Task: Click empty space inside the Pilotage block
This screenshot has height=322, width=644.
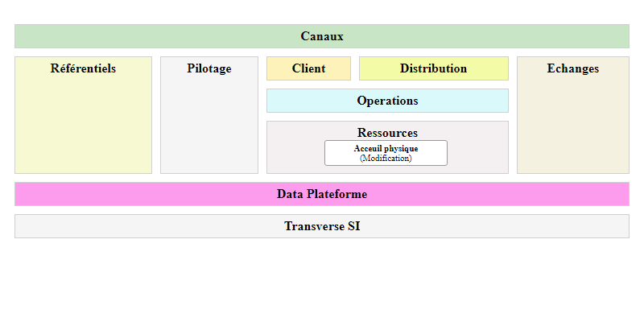Action: coord(209,129)
